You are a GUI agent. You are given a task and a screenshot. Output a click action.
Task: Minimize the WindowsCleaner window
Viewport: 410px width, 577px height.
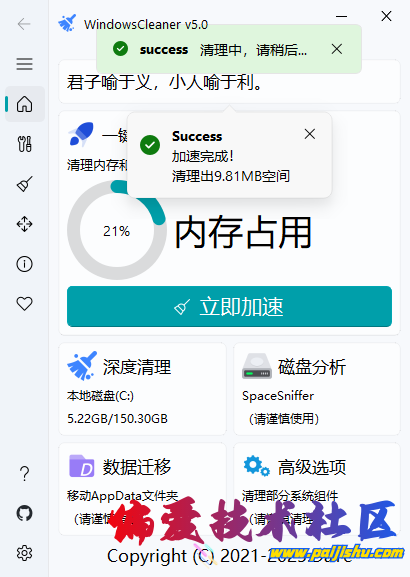341,17
